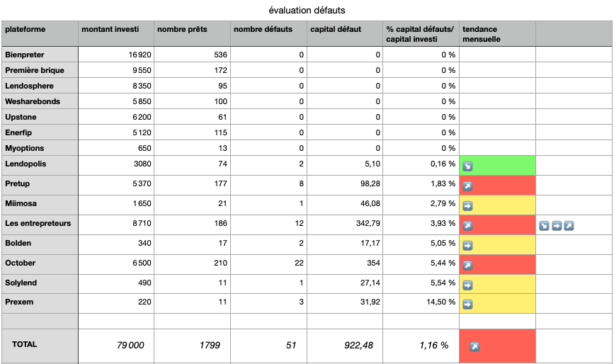Click the right arrow icon in Bolden row

[467, 246]
